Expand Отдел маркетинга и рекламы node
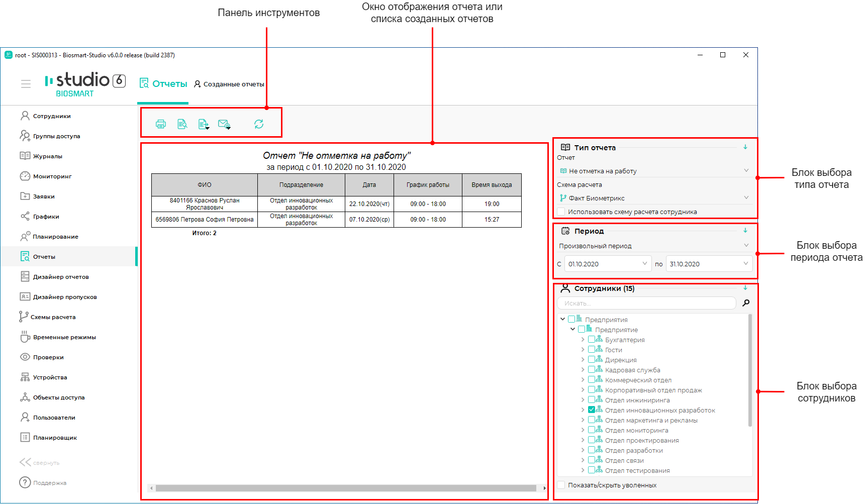This screenshot has height=504, width=865. (583, 420)
